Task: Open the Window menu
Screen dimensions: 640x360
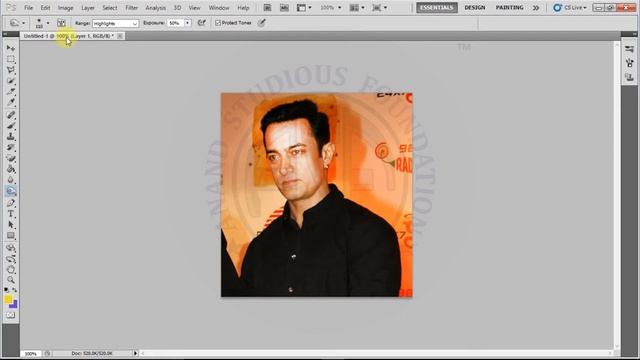Action: click(219, 8)
